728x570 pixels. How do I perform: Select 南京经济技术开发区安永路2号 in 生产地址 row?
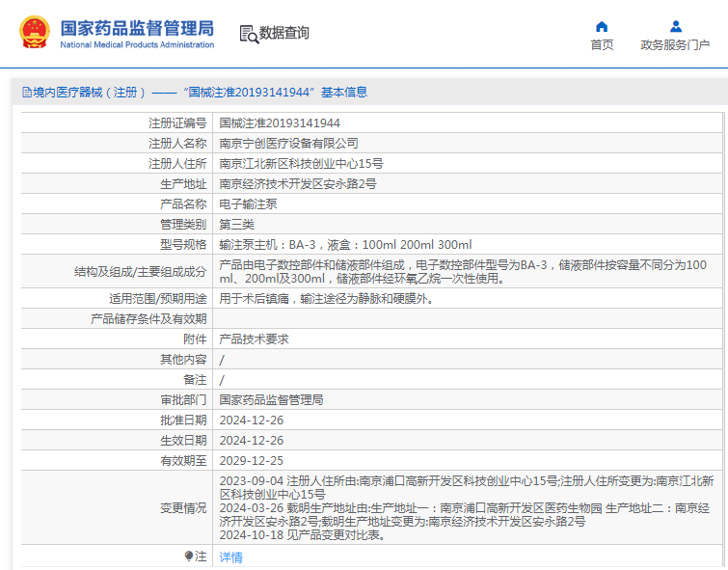pos(298,184)
